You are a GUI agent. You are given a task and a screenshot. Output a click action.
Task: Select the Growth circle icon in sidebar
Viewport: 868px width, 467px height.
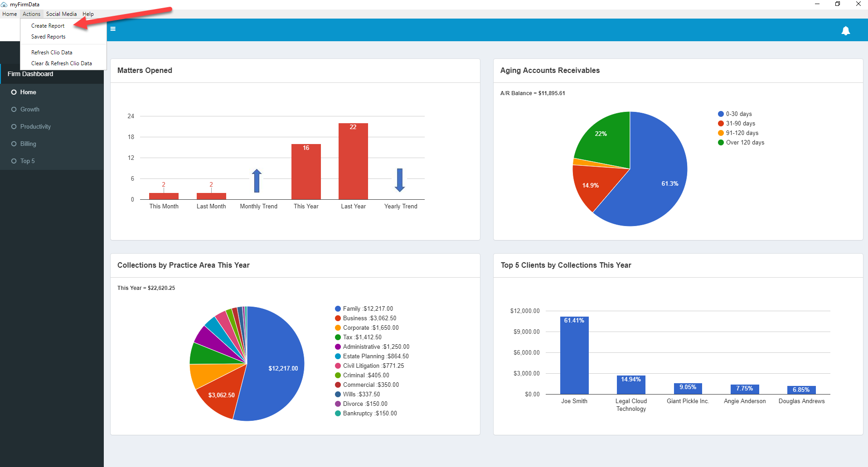14,109
